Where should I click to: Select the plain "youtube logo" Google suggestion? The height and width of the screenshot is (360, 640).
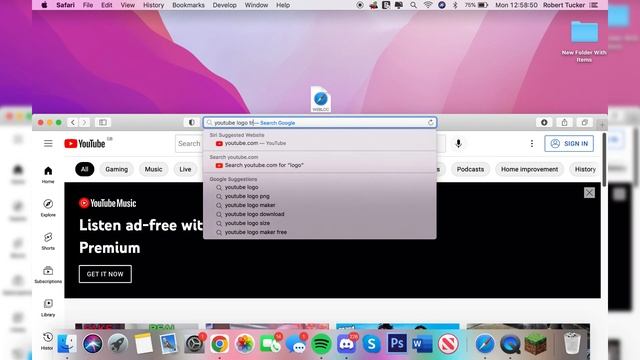tap(320, 187)
